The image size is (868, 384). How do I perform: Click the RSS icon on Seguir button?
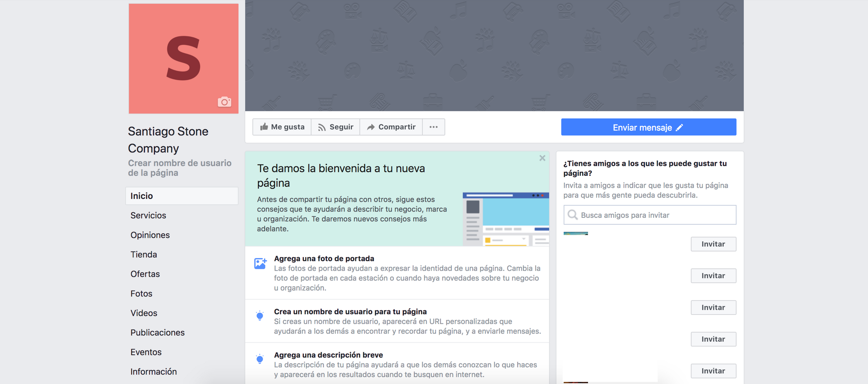pos(322,127)
